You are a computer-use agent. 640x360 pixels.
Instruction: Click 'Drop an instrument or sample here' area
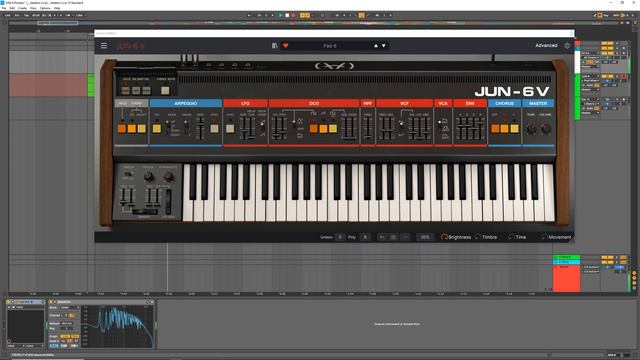pos(397,324)
